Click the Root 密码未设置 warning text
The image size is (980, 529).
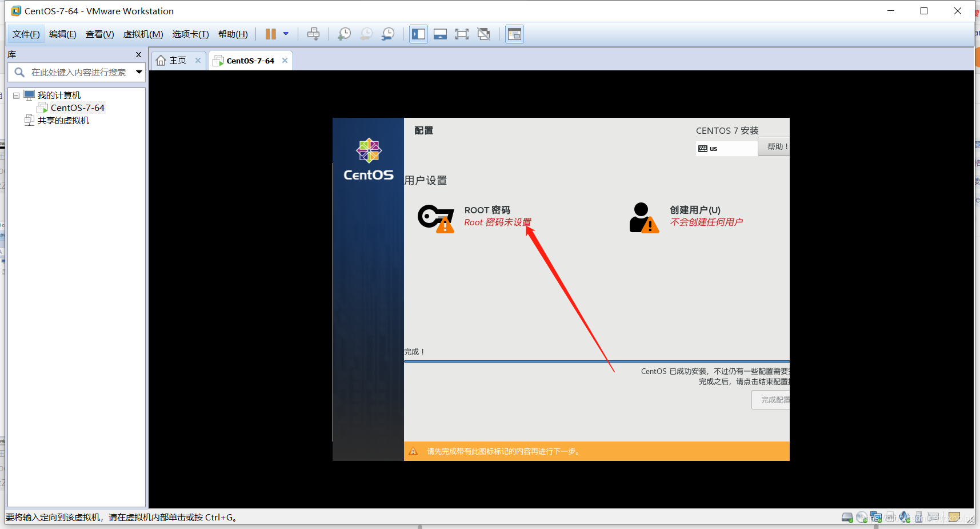(498, 222)
